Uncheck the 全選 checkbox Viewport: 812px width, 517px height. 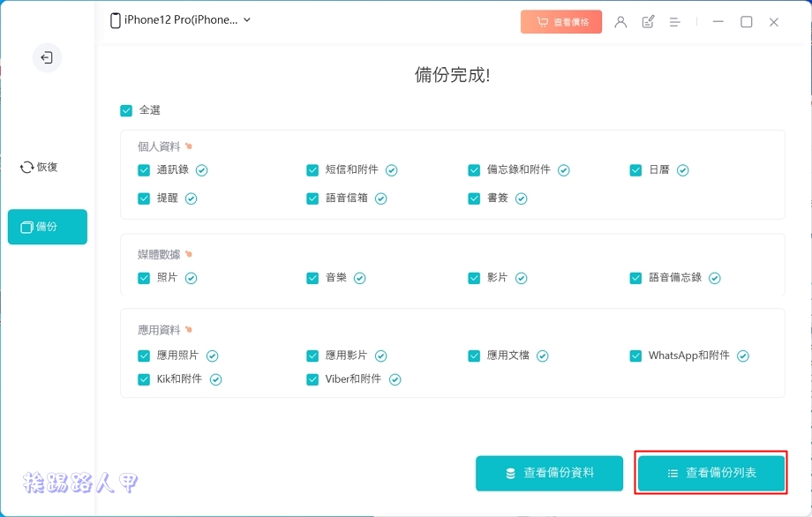126,110
